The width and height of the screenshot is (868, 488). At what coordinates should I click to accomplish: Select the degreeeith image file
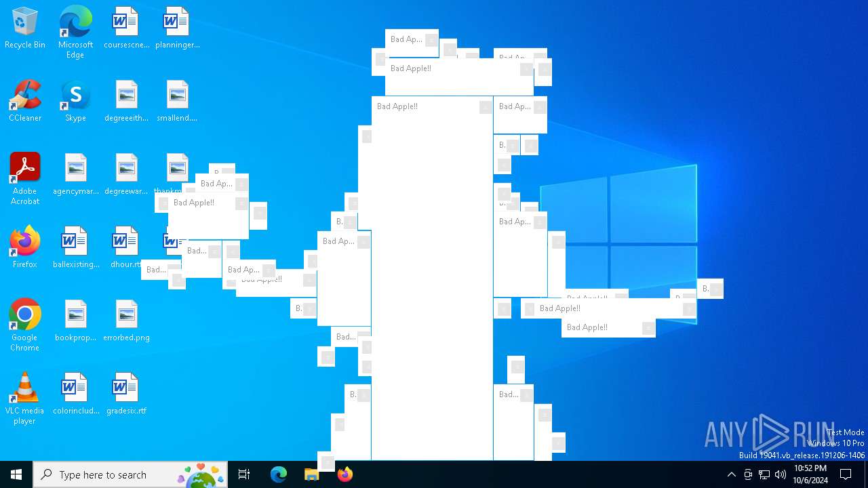[126, 102]
